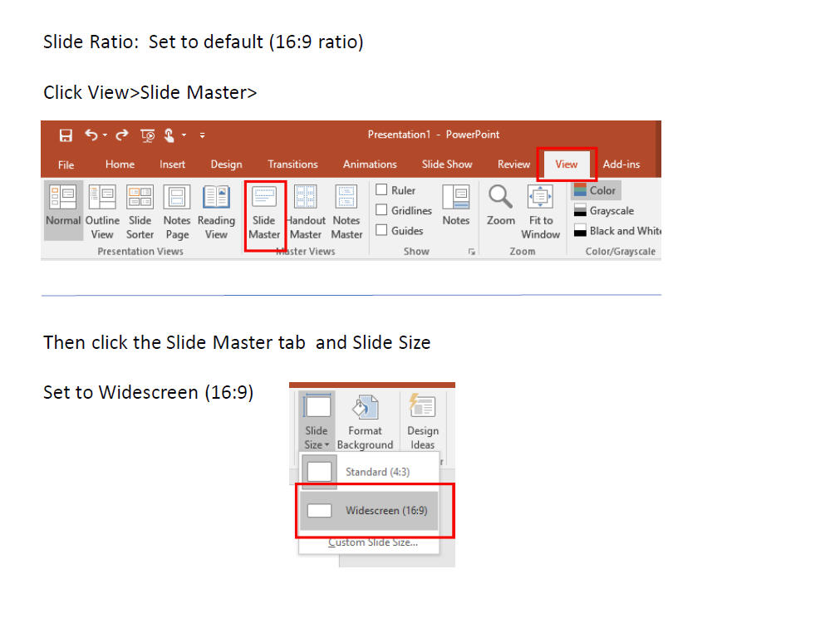Open the View tab
The width and height of the screenshot is (840, 628).
pyautogui.click(x=567, y=164)
